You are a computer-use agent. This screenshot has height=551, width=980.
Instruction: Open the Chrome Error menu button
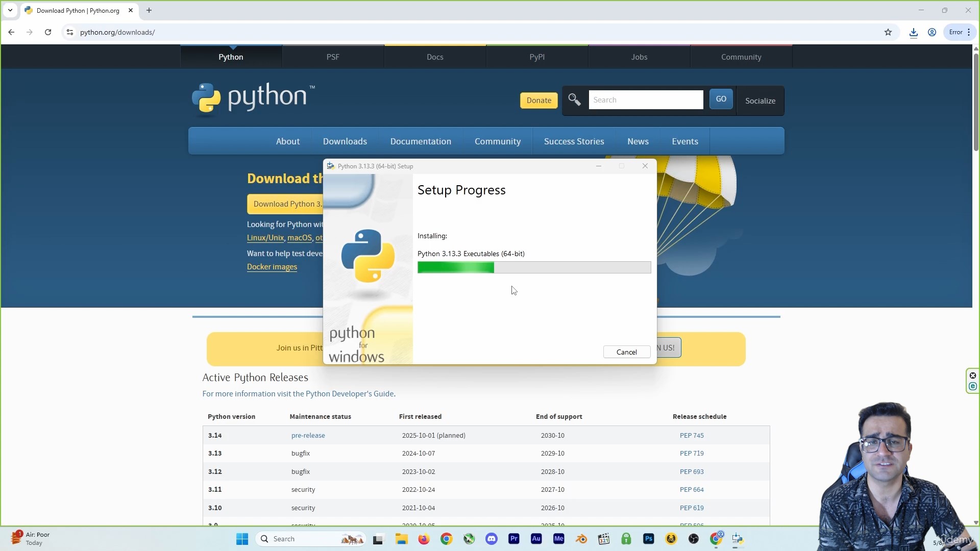pos(960,32)
